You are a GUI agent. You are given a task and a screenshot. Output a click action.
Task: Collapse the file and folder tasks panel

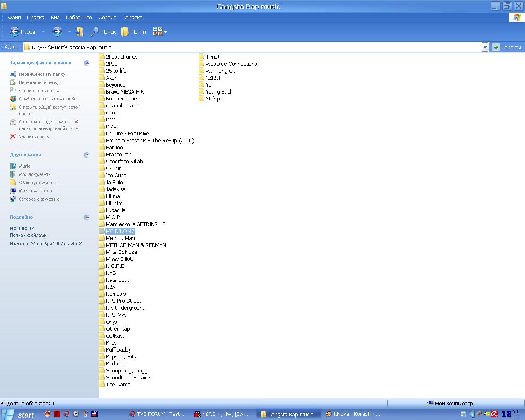coord(87,63)
